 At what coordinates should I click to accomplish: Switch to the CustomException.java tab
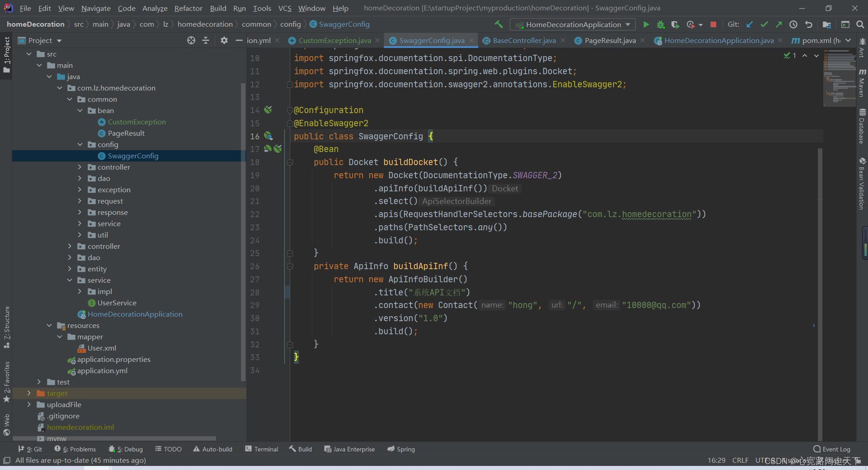tap(335, 40)
